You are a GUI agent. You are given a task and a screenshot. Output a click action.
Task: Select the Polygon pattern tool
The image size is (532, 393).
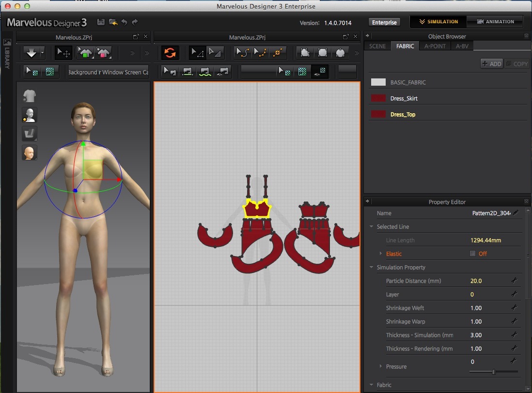click(x=305, y=52)
